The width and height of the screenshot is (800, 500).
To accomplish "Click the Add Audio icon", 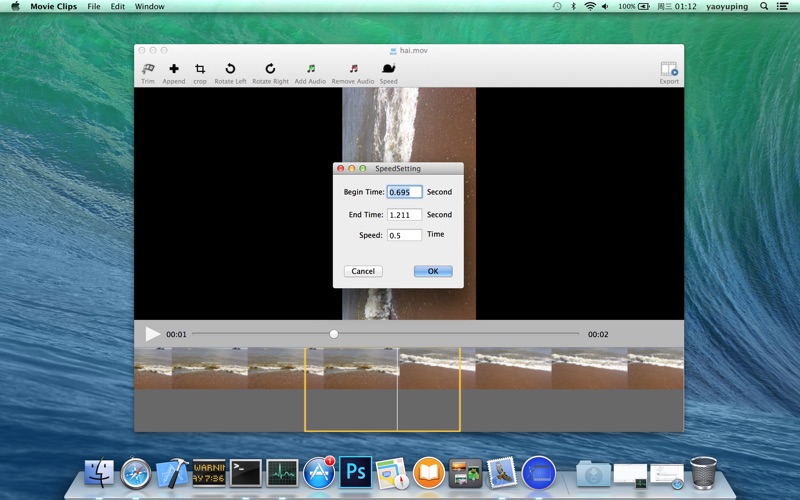I will point(311,68).
